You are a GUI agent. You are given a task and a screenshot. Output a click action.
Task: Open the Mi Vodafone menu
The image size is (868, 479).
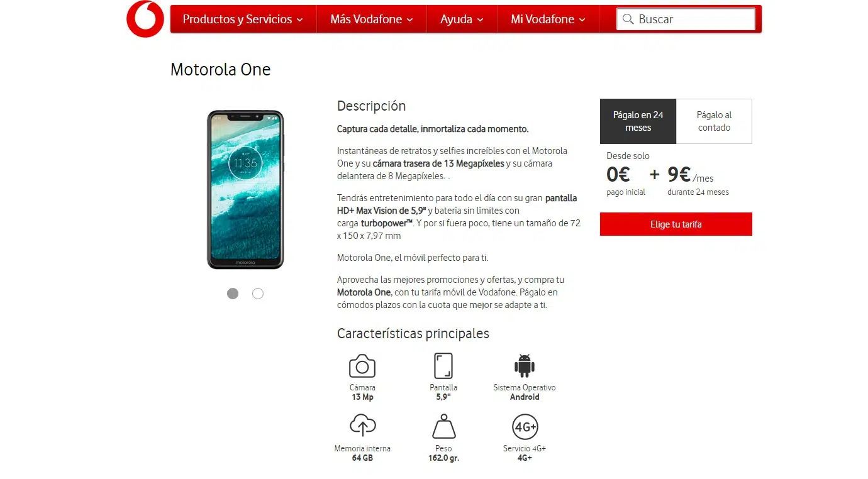point(548,19)
